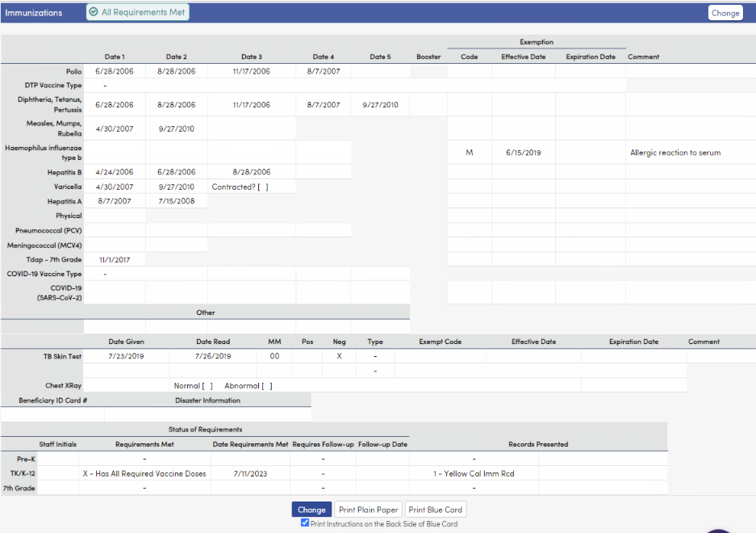Click TB Skin Test MM value 00
The image size is (756, 533).
274,356
